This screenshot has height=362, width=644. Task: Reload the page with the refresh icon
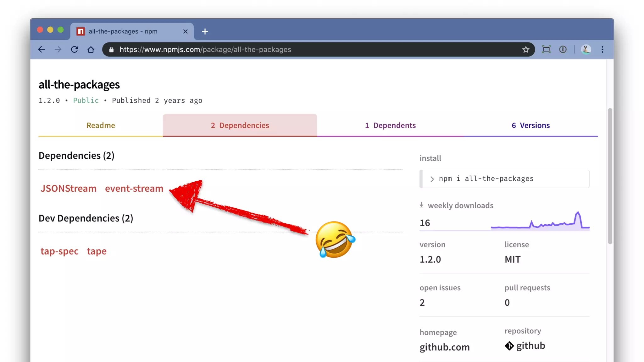click(75, 49)
